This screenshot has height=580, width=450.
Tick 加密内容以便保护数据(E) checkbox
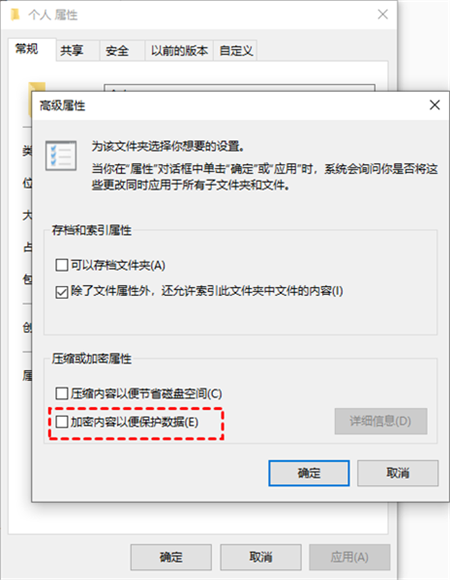point(61,422)
